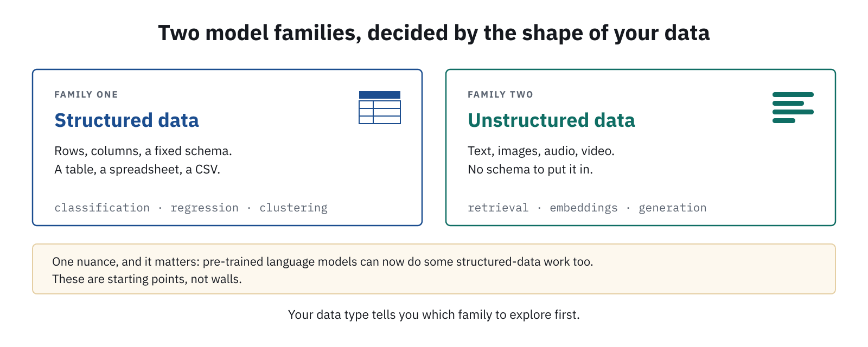The height and width of the screenshot is (347, 868).
Task: Click the green text lines icon
Action: 793,107
